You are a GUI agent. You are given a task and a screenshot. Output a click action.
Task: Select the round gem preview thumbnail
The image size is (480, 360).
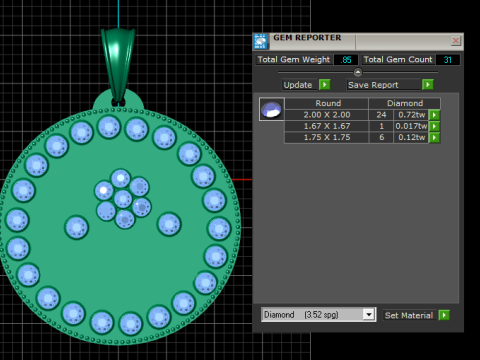272,109
